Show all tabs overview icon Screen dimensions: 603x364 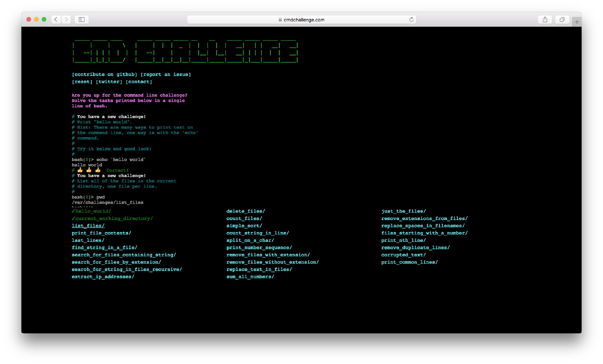coord(562,19)
